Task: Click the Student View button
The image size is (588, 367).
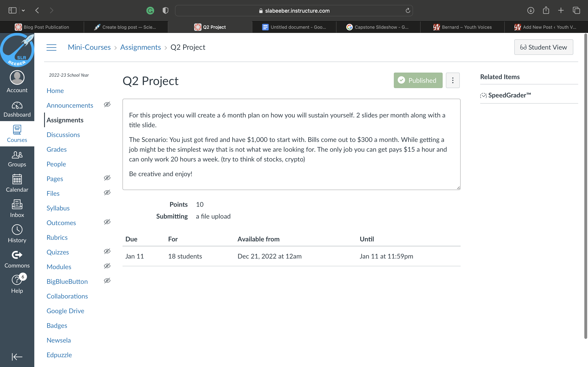Action: 543,47
